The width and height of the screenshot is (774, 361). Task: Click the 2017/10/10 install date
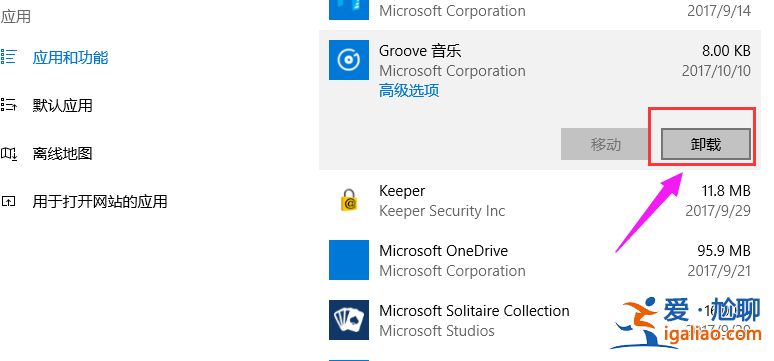[716, 71]
